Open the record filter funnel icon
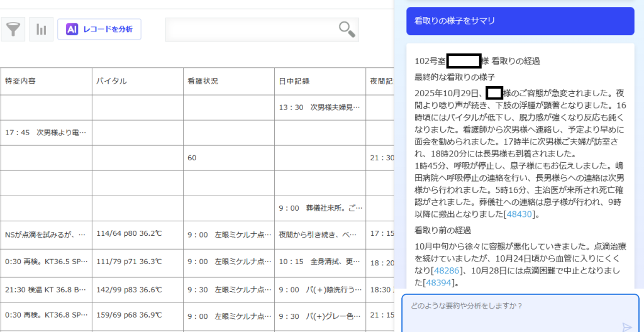Screen dimensions: 644x332 (x=13, y=29)
